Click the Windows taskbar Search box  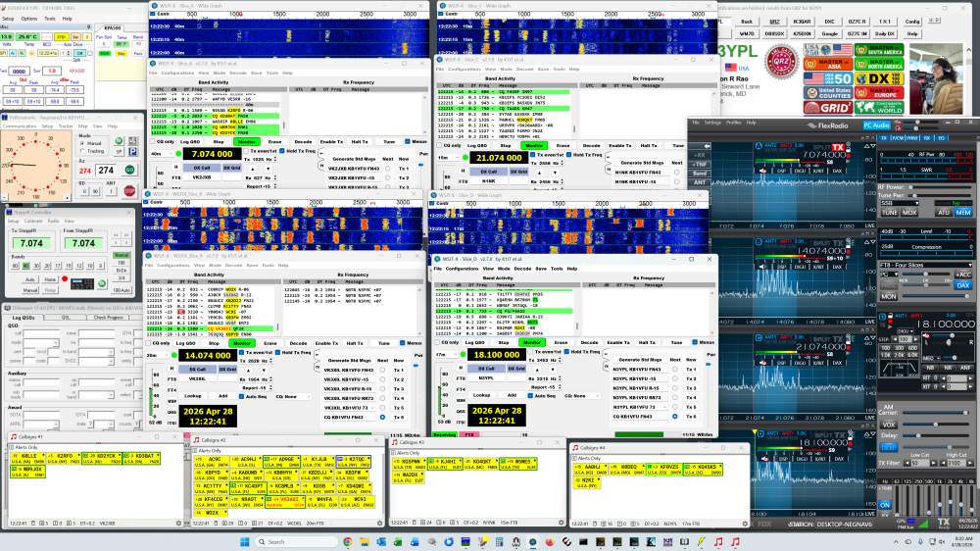295,541
